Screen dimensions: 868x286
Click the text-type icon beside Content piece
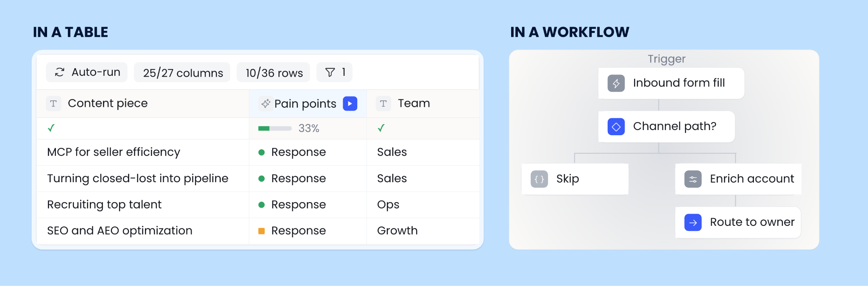[53, 103]
